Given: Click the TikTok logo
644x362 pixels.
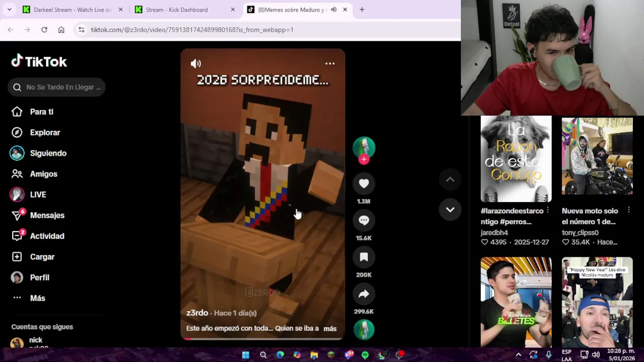Looking at the screenshot, I should coord(39,61).
